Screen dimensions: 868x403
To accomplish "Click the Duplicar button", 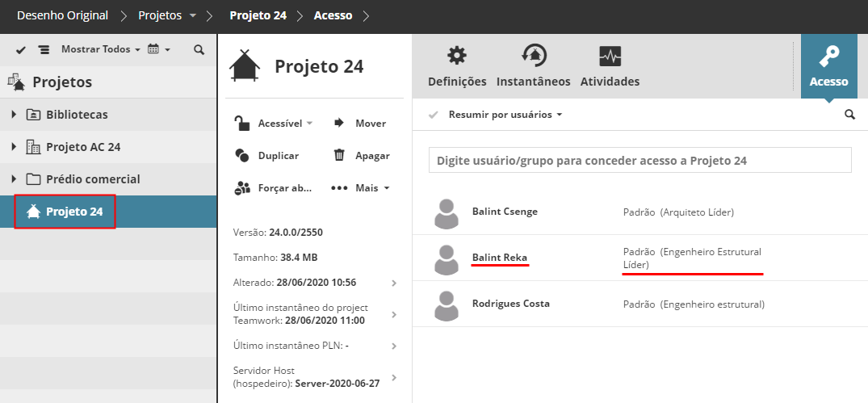I will [x=266, y=156].
